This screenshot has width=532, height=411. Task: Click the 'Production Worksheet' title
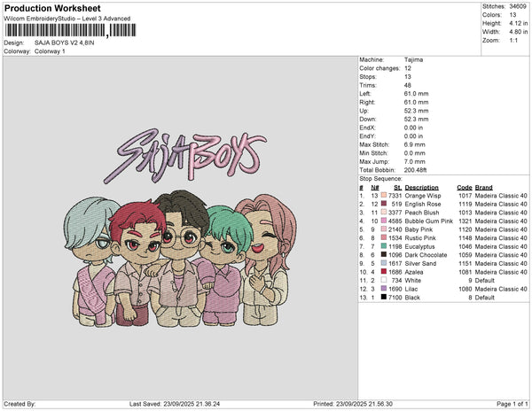[x=52, y=9]
